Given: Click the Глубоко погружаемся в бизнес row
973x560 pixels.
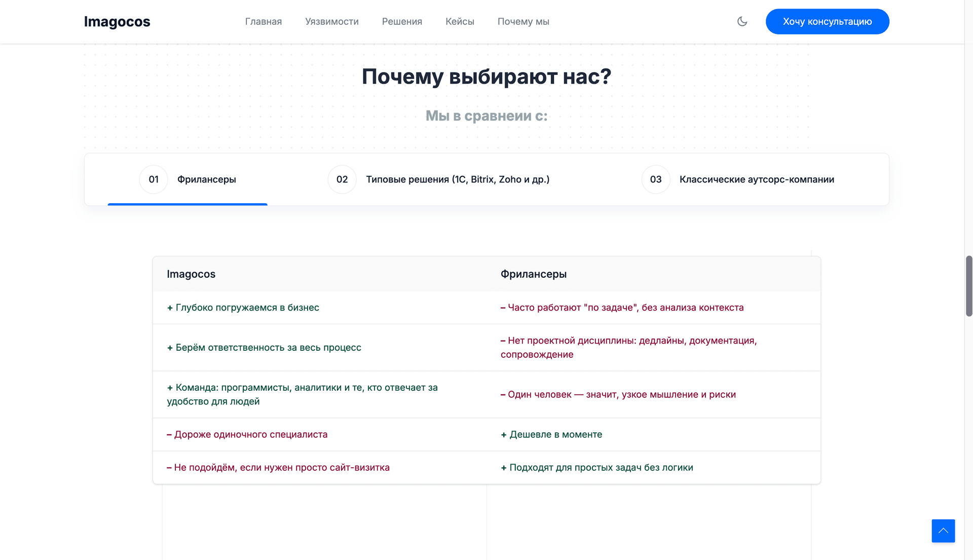Looking at the screenshot, I should (247, 308).
